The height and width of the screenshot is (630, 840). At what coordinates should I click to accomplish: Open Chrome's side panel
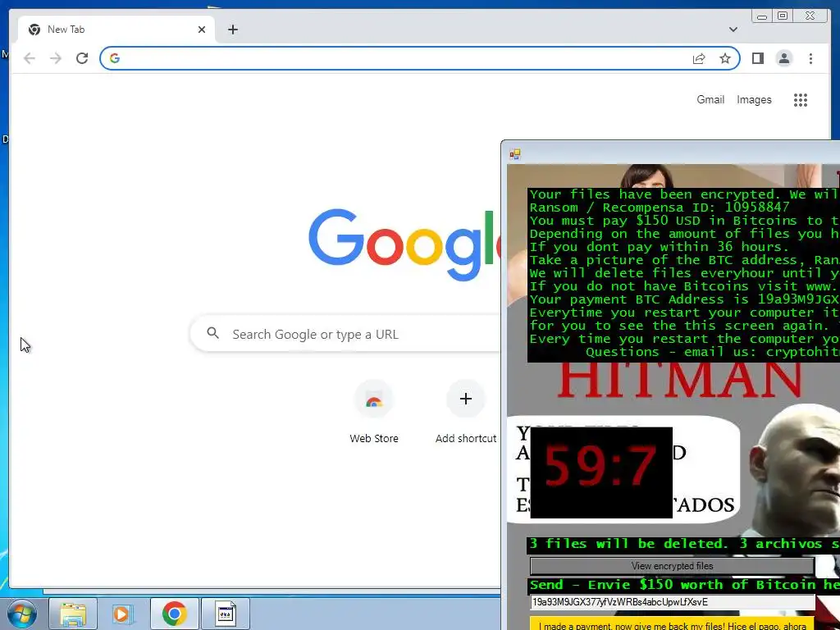point(757,58)
